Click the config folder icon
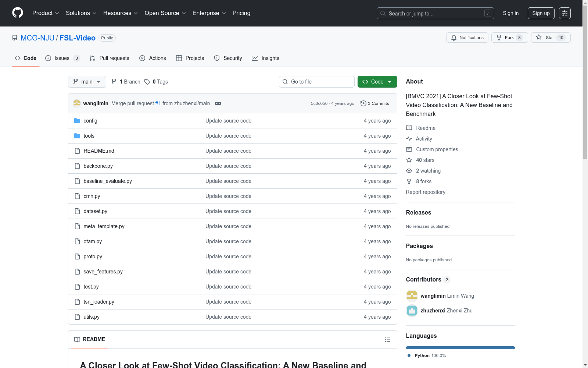The image size is (588, 368). [77, 121]
